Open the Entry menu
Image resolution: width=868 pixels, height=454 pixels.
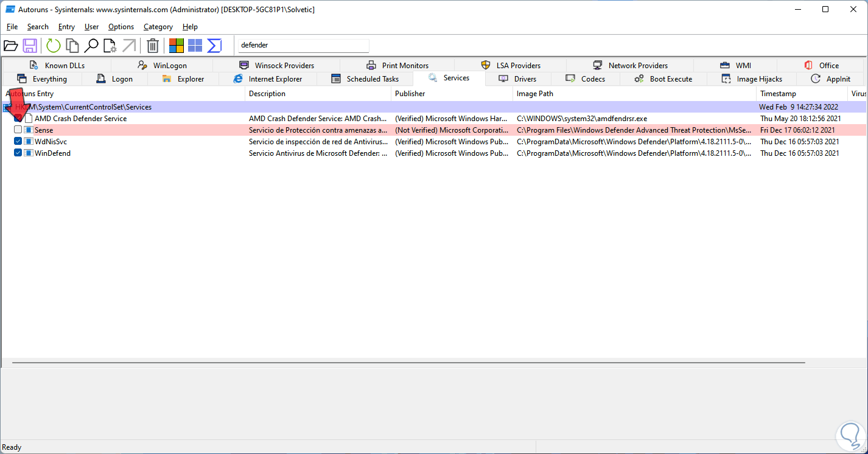pyautogui.click(x=67, y=27)
